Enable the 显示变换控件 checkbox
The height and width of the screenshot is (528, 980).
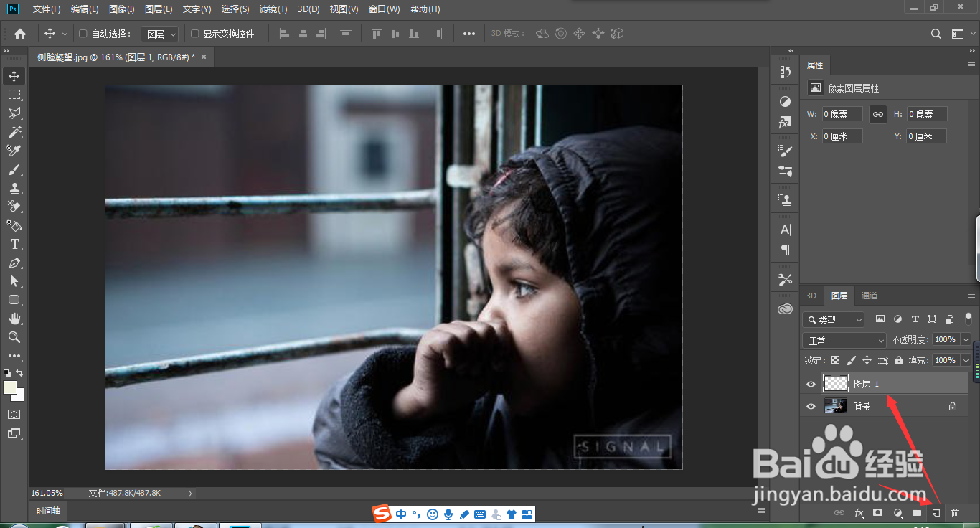[x=194, y=34]
